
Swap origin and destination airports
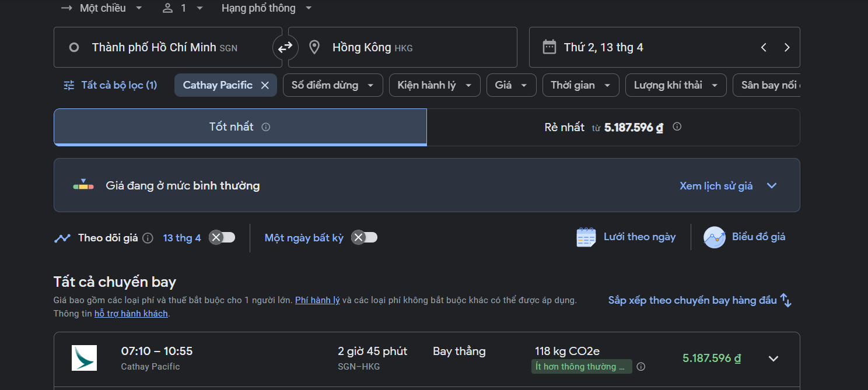point(285,47)
